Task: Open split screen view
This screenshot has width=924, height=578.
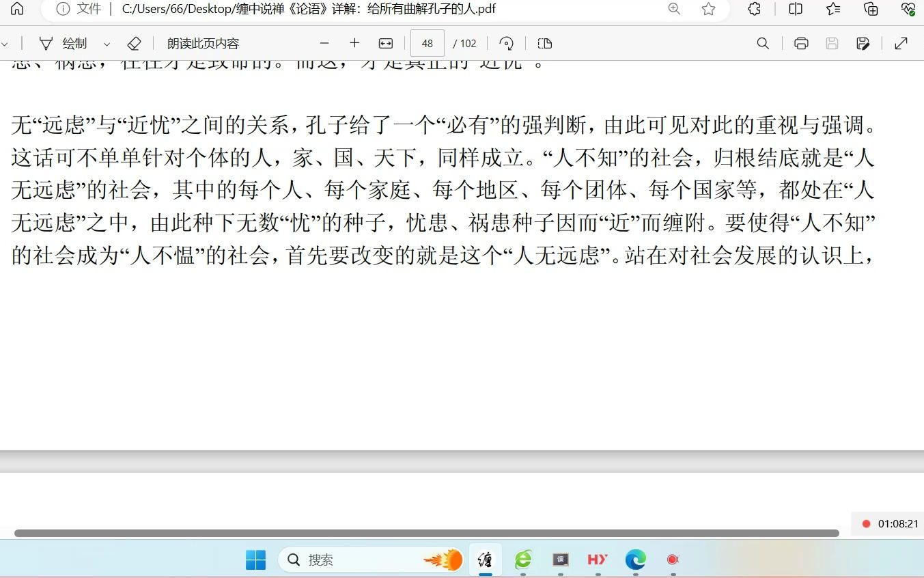Action: [796, 9]
